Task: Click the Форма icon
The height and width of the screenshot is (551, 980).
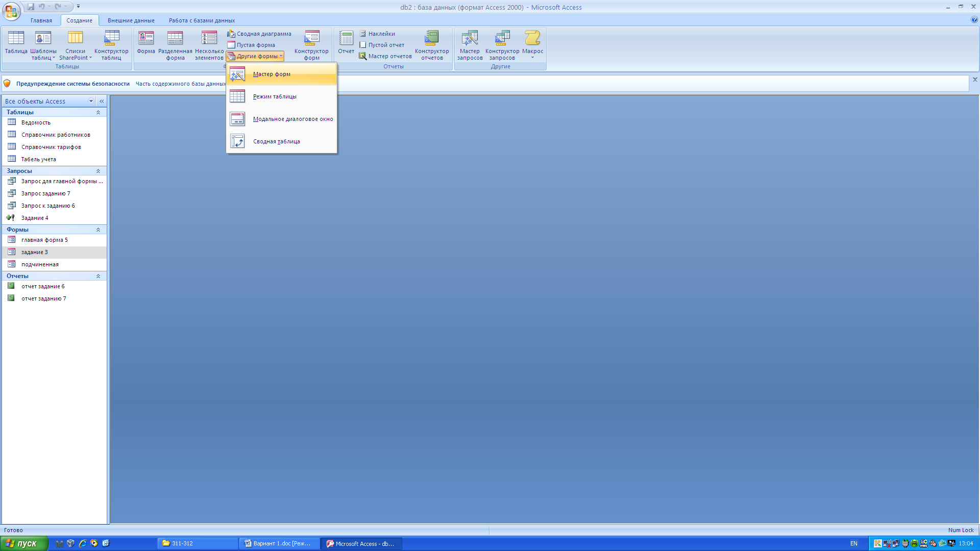Action: pos(146,42)
